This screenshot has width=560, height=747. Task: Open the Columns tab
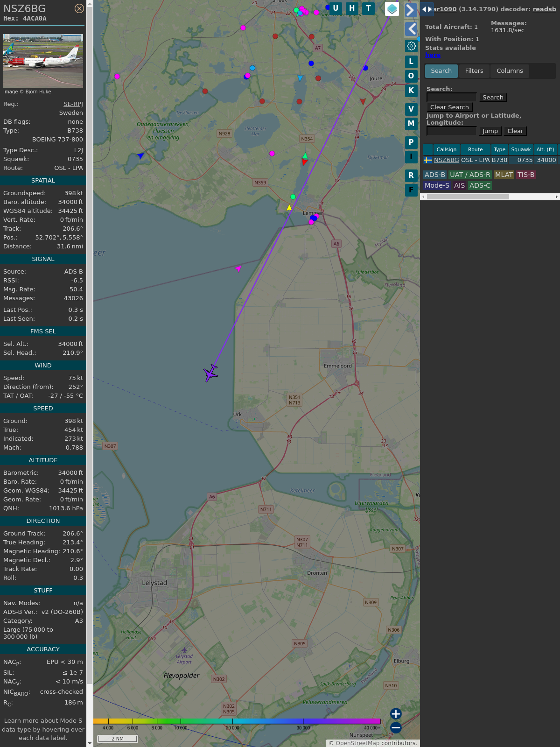click(510, 71)
